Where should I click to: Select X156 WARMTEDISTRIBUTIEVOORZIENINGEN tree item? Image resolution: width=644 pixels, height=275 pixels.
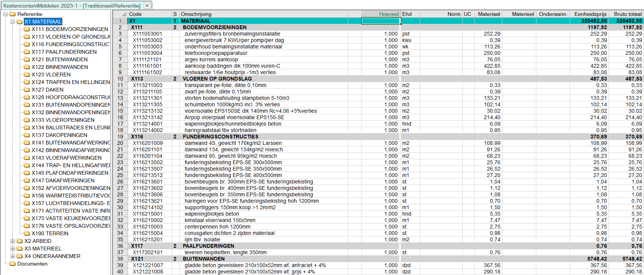[71, 196]
